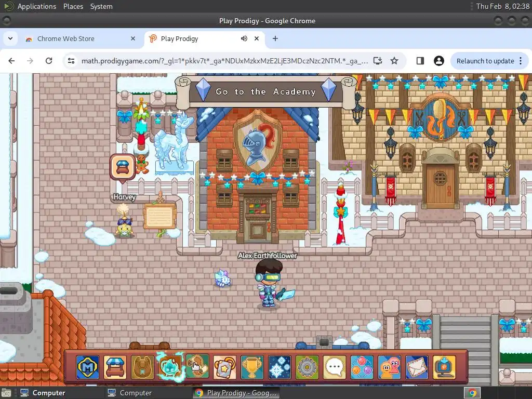Click the site information icon in address bar
This screenshot has height=399, width=532.
71,61
